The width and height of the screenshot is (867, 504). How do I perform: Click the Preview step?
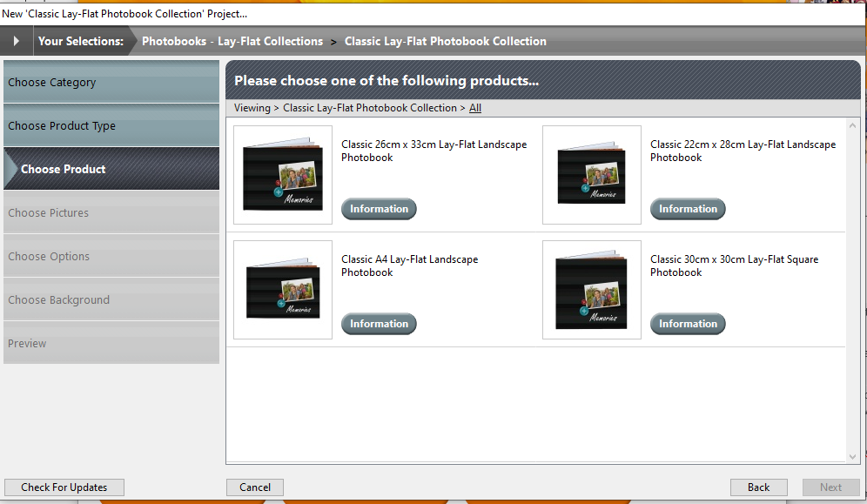(111, 343)
